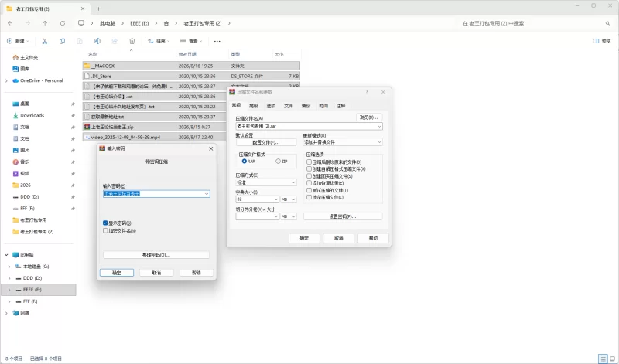
Task: Switch to large icons view in status bar
Action: (x=612, y=359)
